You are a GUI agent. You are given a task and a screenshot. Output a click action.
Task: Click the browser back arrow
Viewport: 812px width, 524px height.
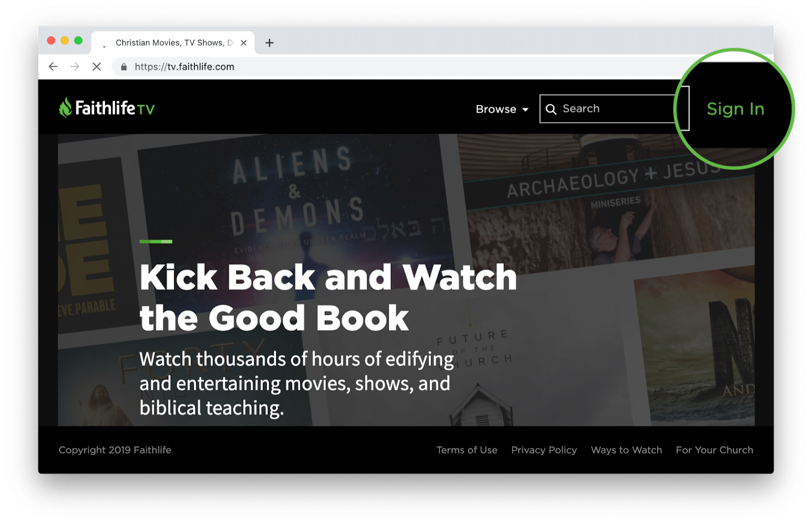[x=53, y=66]
